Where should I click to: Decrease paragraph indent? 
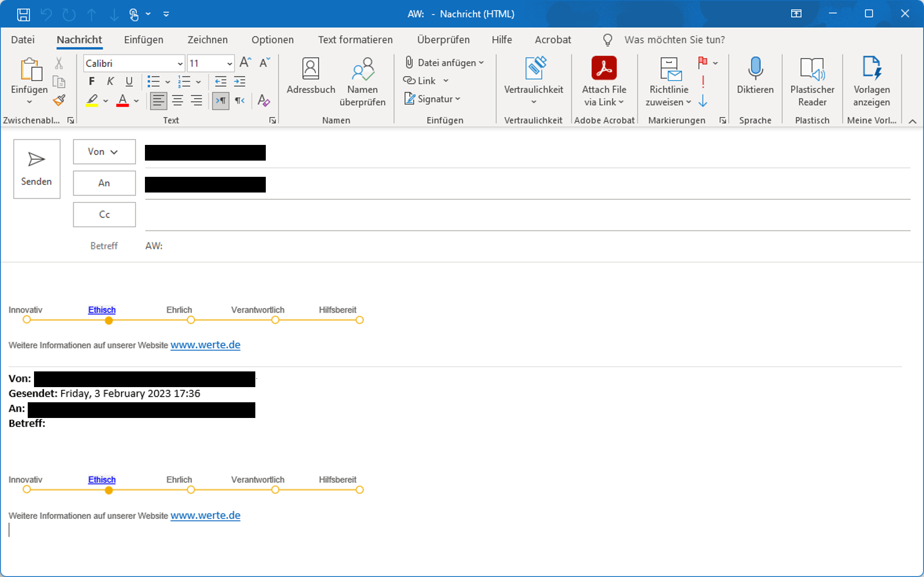[x=221, y=81]
